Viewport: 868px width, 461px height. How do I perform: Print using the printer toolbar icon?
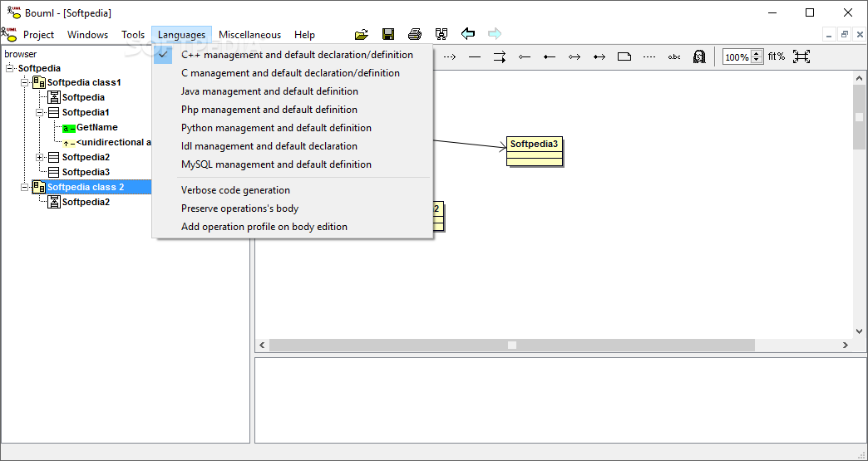(415, 34)
